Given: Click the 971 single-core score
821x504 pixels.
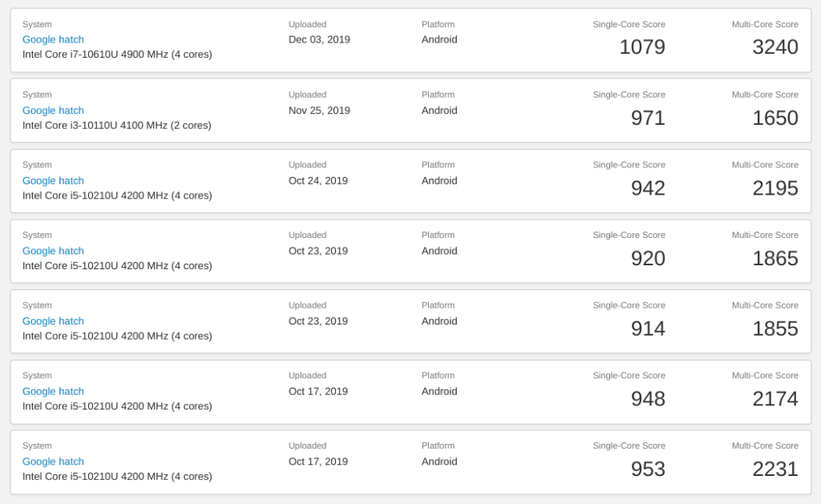Looking at the screenshot, I should 648,118.
